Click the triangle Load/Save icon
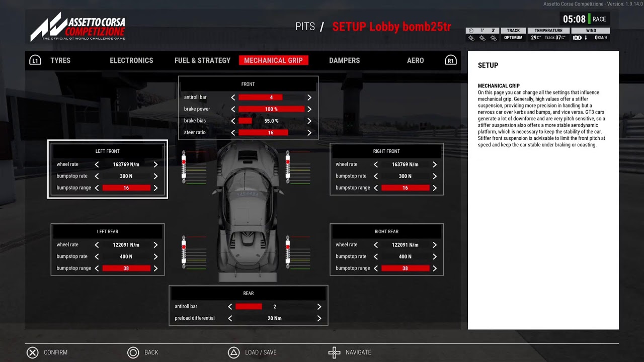Screen dimensions: 644x362 [234, 352]
